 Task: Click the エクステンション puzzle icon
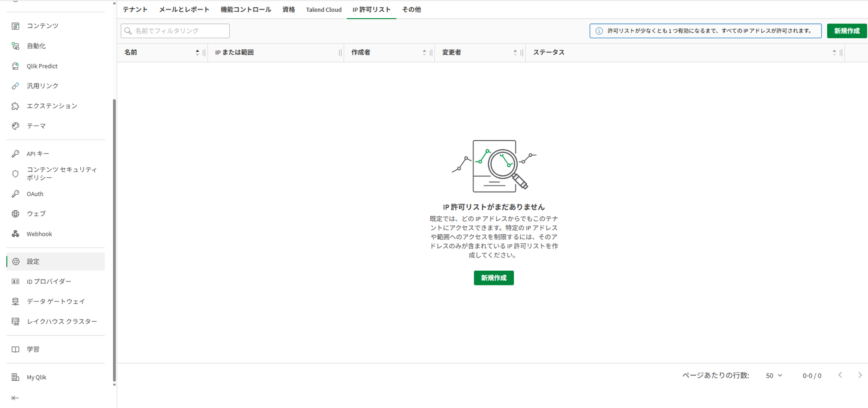click(16, 106)
